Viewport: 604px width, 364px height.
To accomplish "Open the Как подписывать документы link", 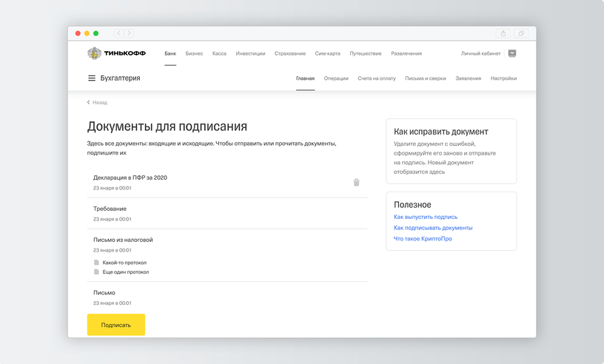I will tap(433, 228).
